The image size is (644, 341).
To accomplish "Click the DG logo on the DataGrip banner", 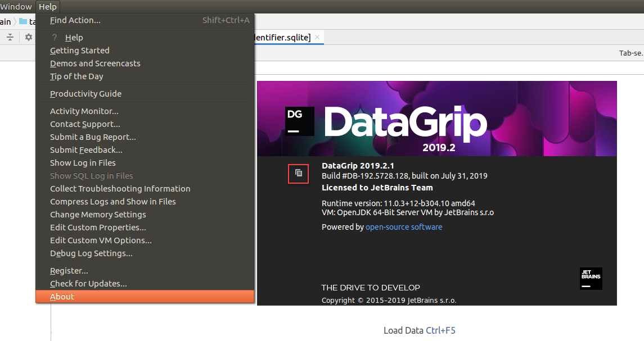I will [299, 121].
